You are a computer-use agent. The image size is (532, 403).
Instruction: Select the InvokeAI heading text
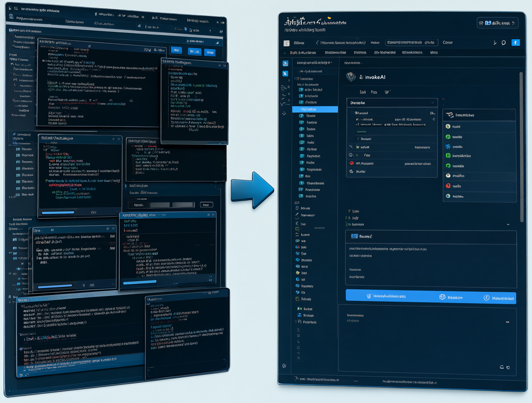(375, 77)
